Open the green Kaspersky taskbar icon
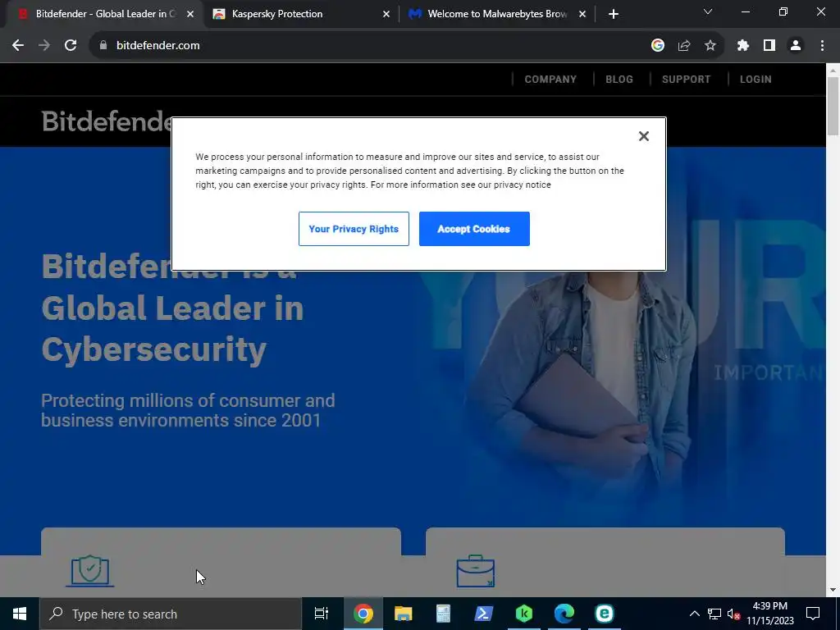Viewport: 840px width, 630px height. [524, 614]
